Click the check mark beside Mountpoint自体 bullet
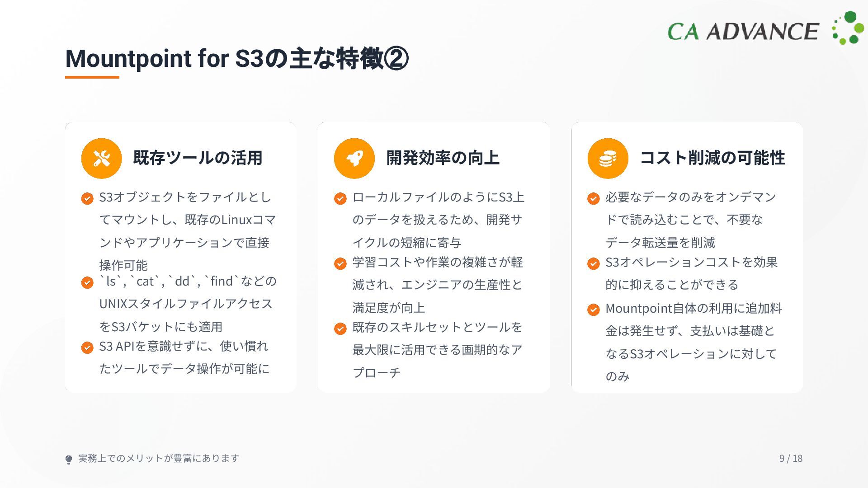Image resolution: width=868 pixels, height=488 pixels. [x=594, y=310]
